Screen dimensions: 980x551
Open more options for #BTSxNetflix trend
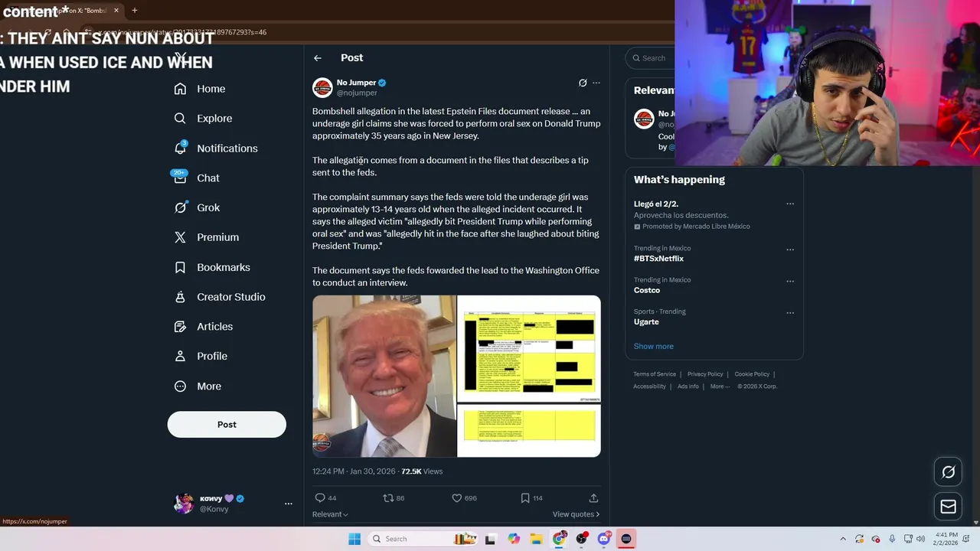pos(790,249)
